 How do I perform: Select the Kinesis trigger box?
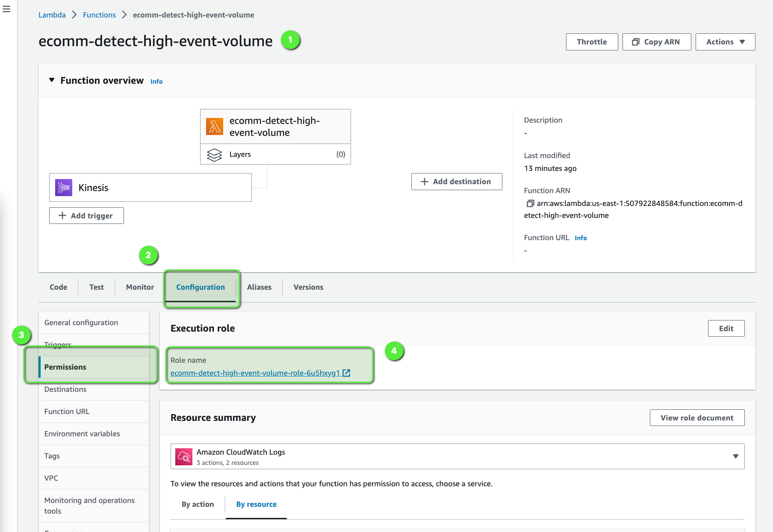pyautogui.click(x=150, y=187)
